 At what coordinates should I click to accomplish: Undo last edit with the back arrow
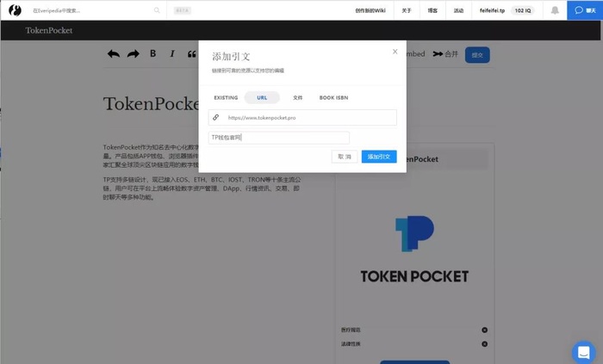[114, 54]
